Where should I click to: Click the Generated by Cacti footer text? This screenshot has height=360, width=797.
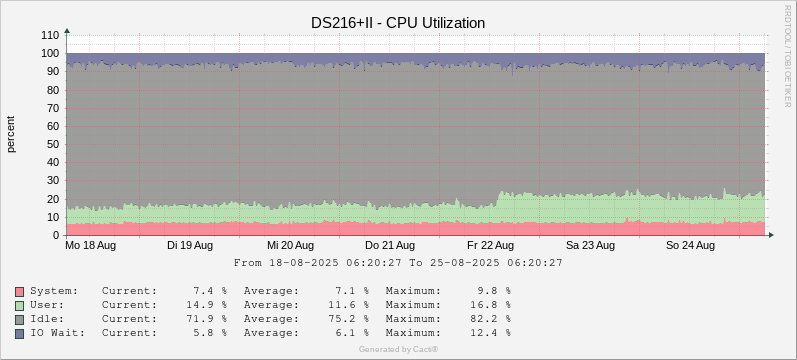(398, 349)
